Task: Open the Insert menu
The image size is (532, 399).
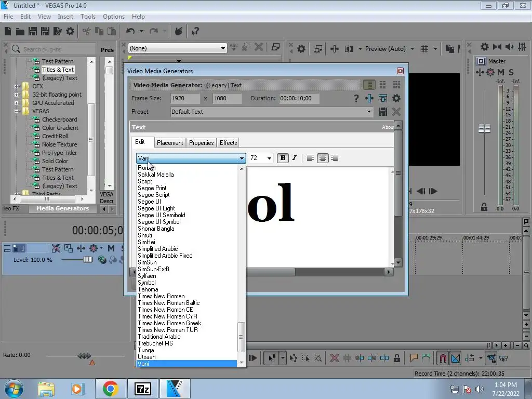Action: pos(65,16)
